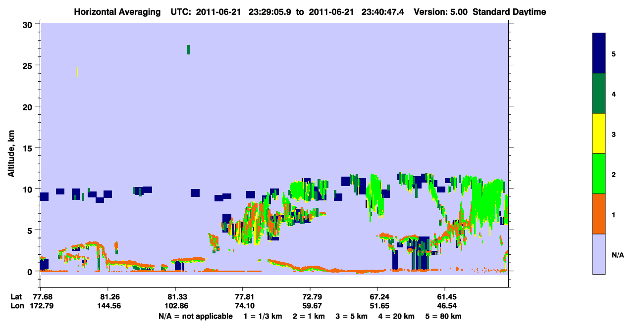Click the dark green colorbar segment for 4

pos(599,94)
